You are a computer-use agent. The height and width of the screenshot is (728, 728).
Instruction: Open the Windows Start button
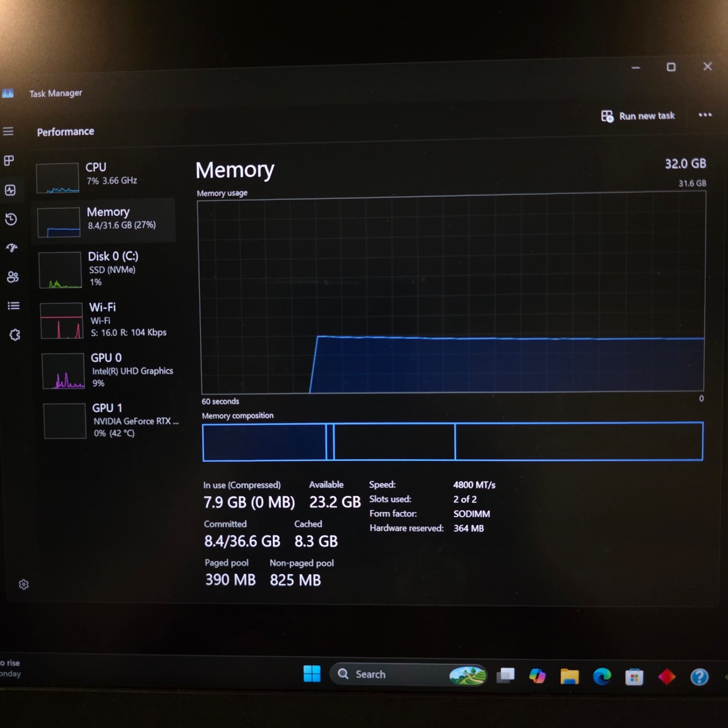(x=312, y=673)
